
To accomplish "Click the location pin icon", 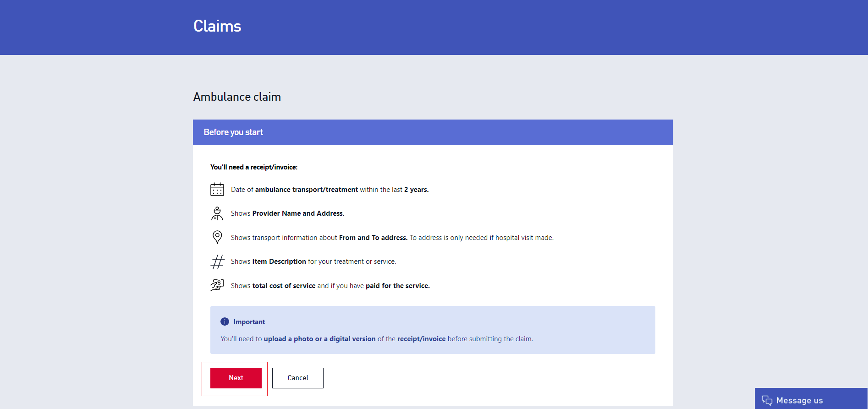I will pos(217,237).
